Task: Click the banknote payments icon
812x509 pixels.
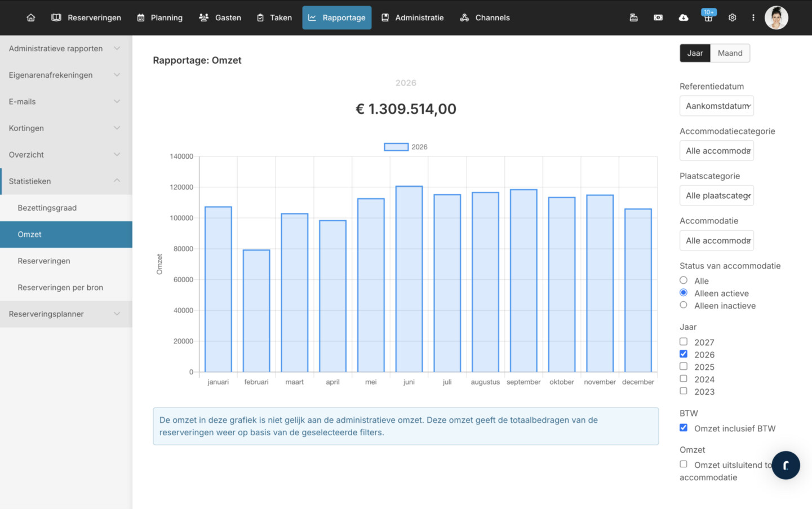Action: 658,17
